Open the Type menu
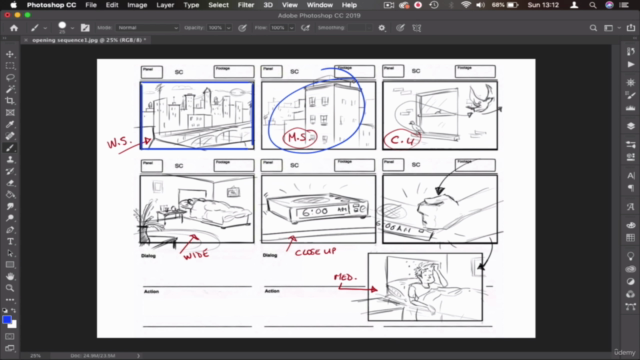640x360 pixels. pos(191,5)
